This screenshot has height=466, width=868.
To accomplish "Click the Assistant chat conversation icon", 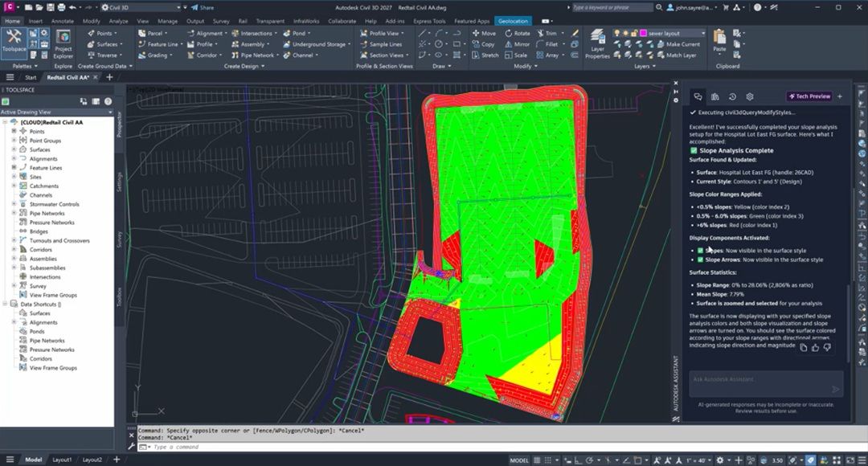I will [x=698, y=97].
